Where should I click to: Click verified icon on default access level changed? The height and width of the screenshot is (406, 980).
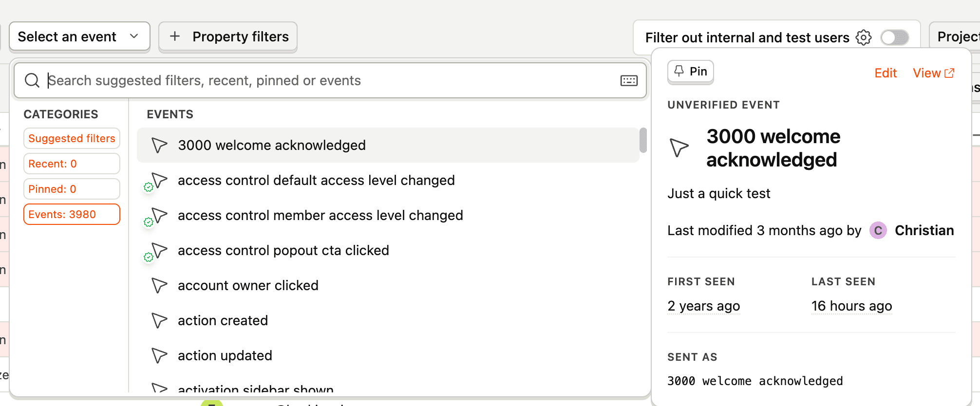tap(149, 187)
